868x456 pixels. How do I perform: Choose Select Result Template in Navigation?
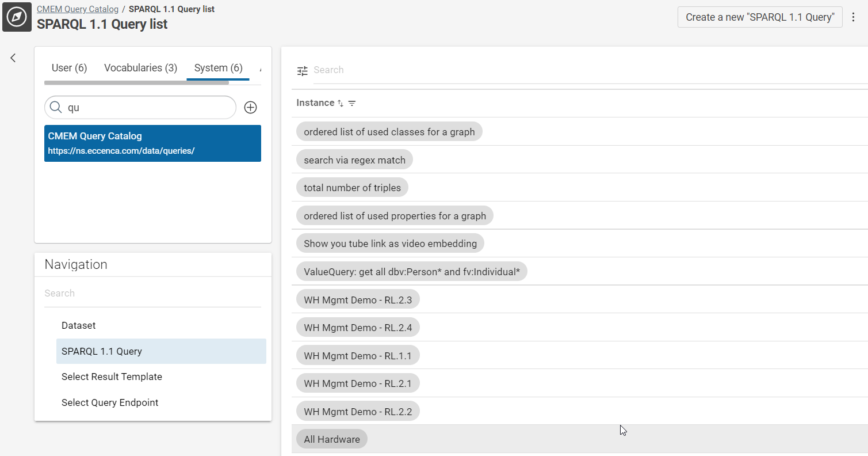(x=112, y=377)
